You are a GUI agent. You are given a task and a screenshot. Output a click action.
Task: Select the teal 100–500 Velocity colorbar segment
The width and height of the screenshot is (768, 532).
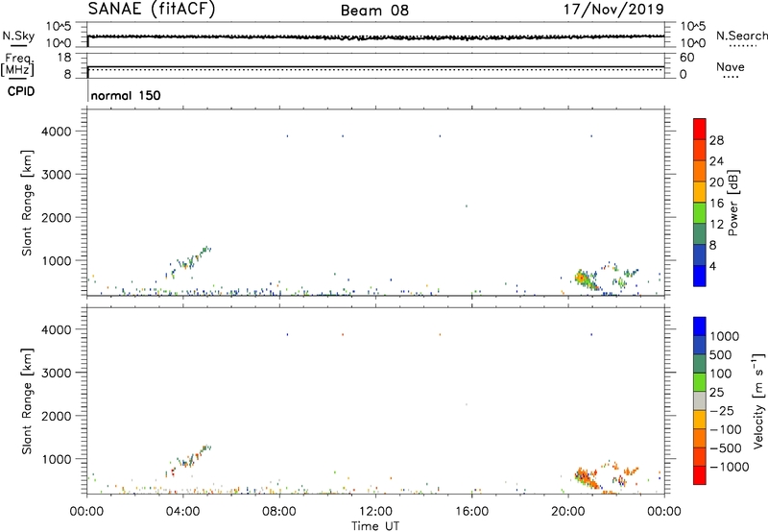tap(700, 364)
